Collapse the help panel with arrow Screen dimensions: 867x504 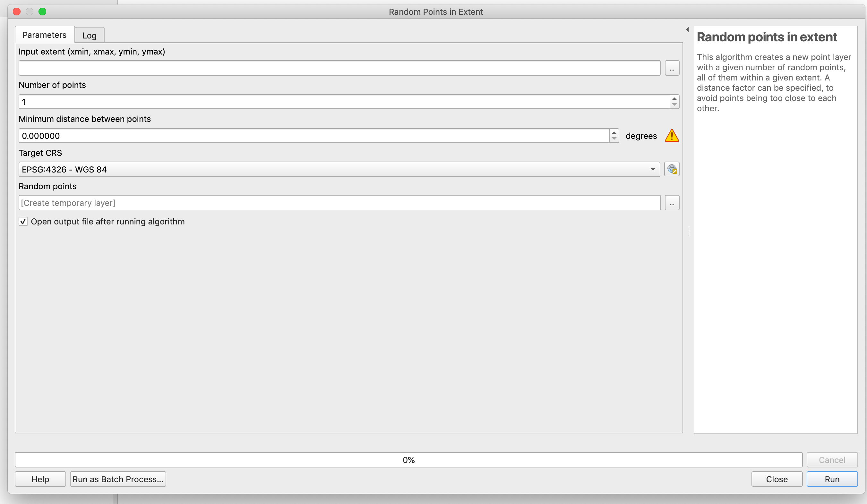(687, 29)
